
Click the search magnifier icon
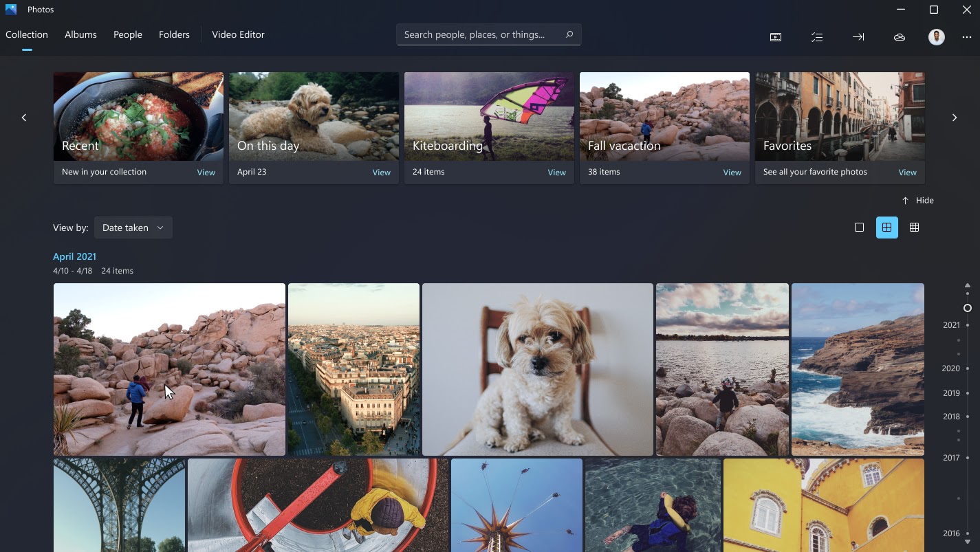[x=569, y=34]
